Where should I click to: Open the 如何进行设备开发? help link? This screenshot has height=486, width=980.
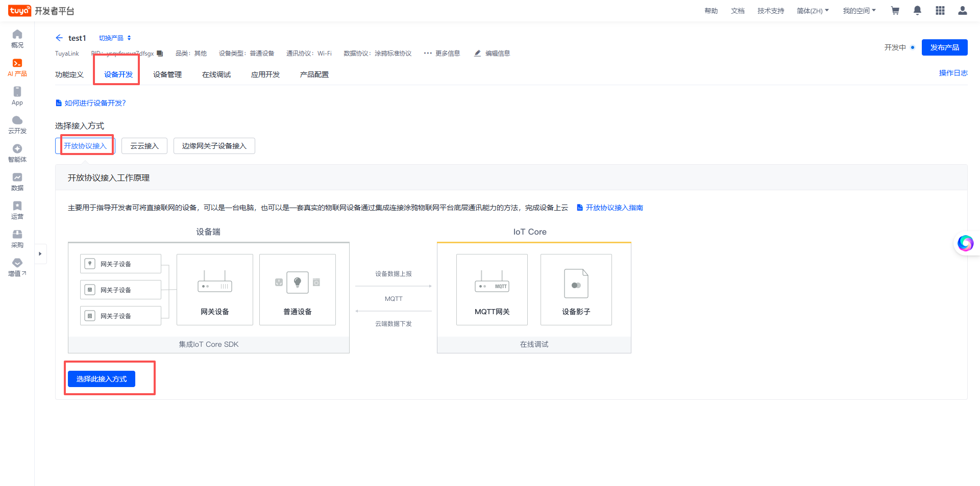90,103
